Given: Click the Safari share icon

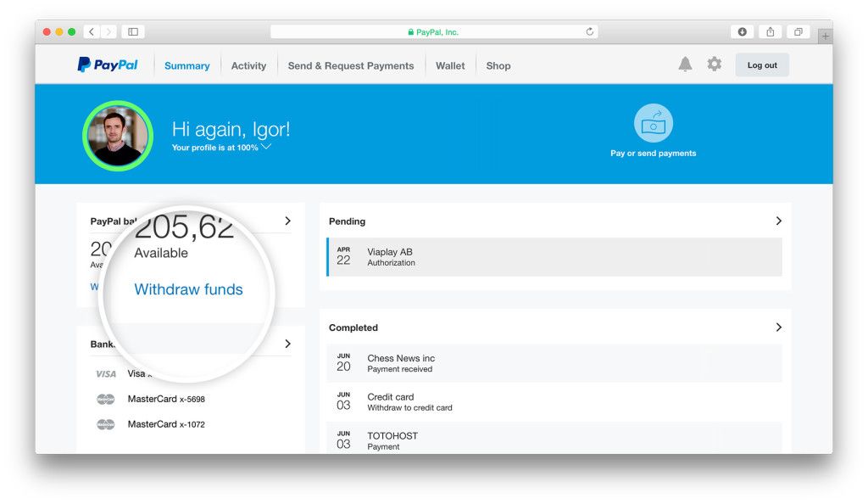Looking at the screenshot, I should pos(770,32).
